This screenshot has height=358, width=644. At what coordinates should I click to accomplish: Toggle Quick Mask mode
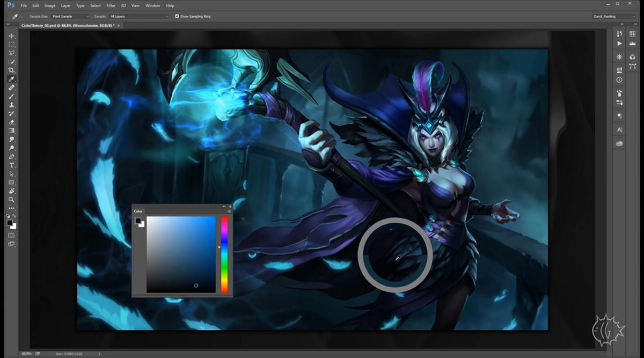coord(11,235)
